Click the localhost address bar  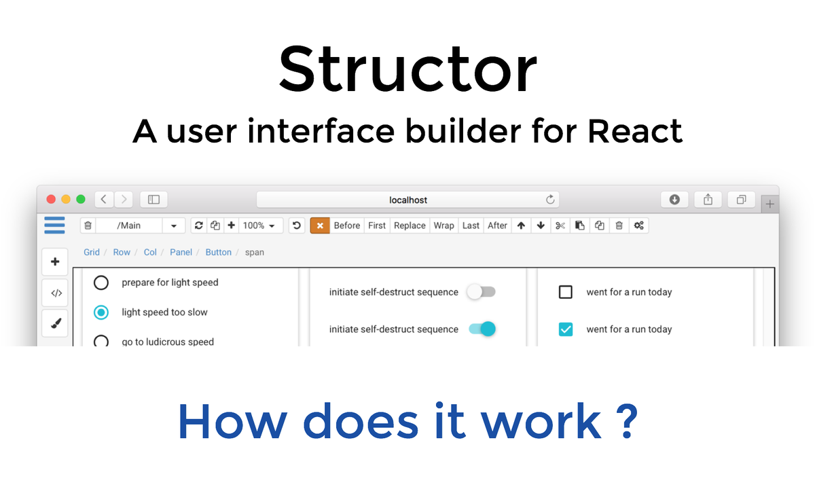coord(408,200)
